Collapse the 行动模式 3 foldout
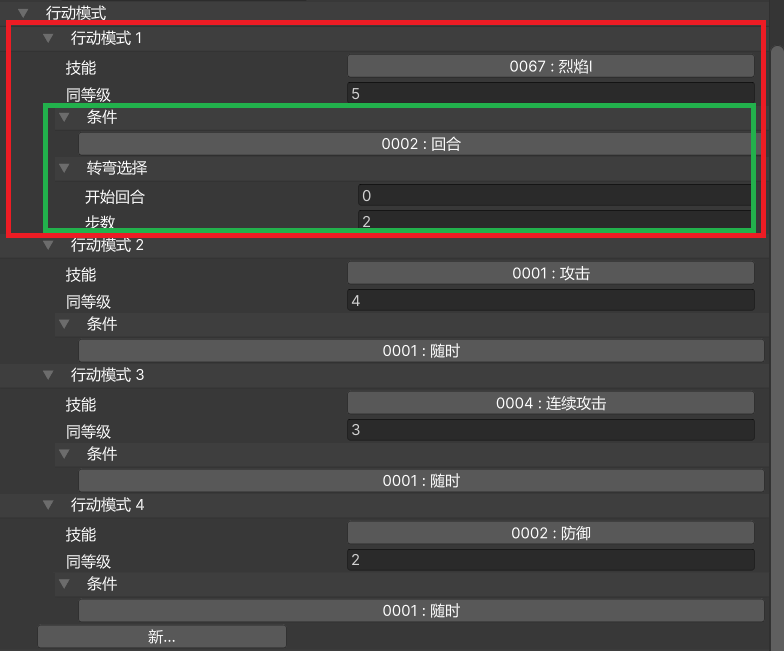 pyautogui.click(x=47, y=375)
